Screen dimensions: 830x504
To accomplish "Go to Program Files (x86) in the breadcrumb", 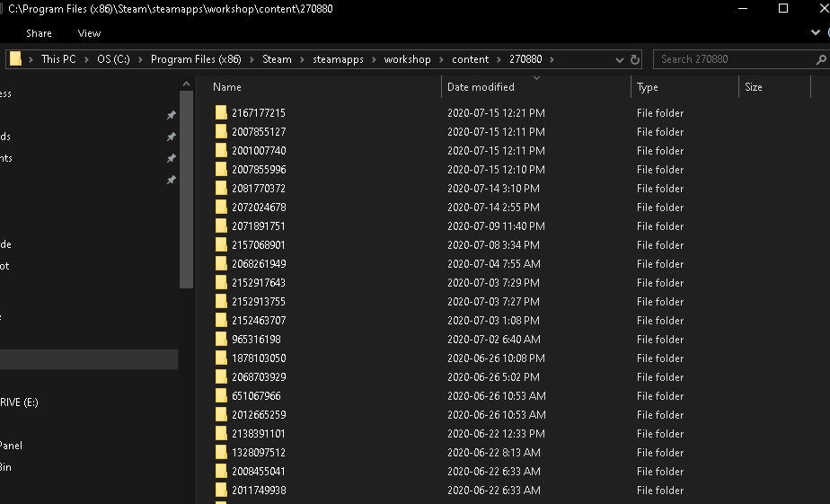I will [197, 59].
